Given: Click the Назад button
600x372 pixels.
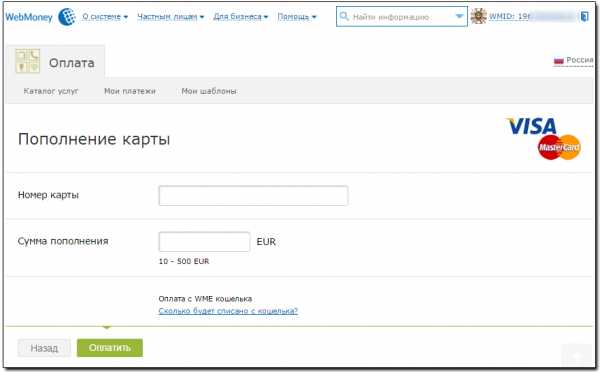Looking at the screenshot, I should (x=44, y=348).
